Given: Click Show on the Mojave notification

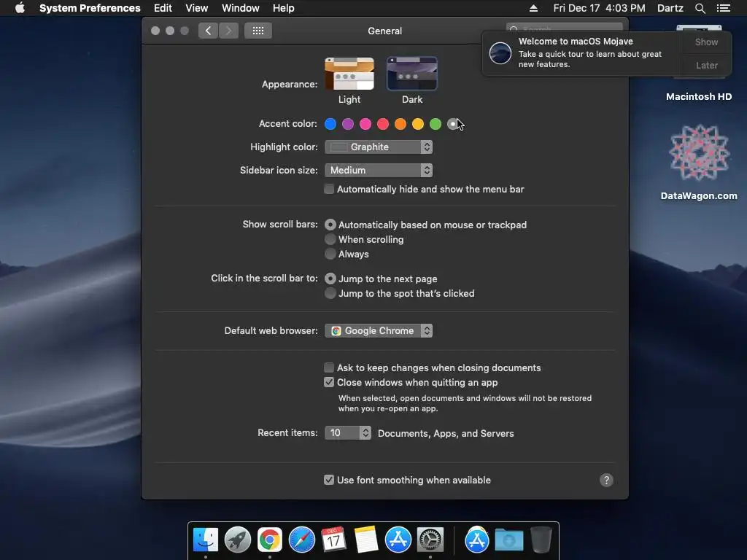Looking at the screenshot, I should click(706, 42).
